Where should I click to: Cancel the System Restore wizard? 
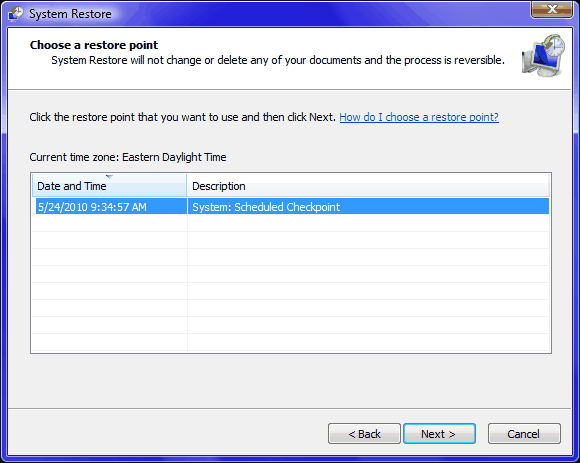[x=524, y=433]
